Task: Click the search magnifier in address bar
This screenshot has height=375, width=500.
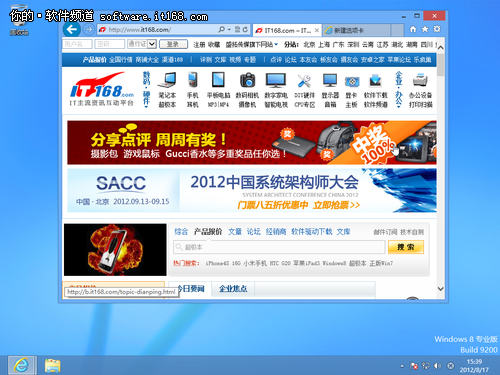Action: [221, 30]
